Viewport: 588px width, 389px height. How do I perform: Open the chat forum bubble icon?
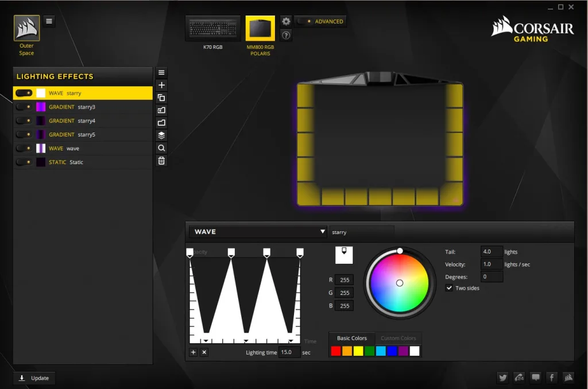(536, 378)
